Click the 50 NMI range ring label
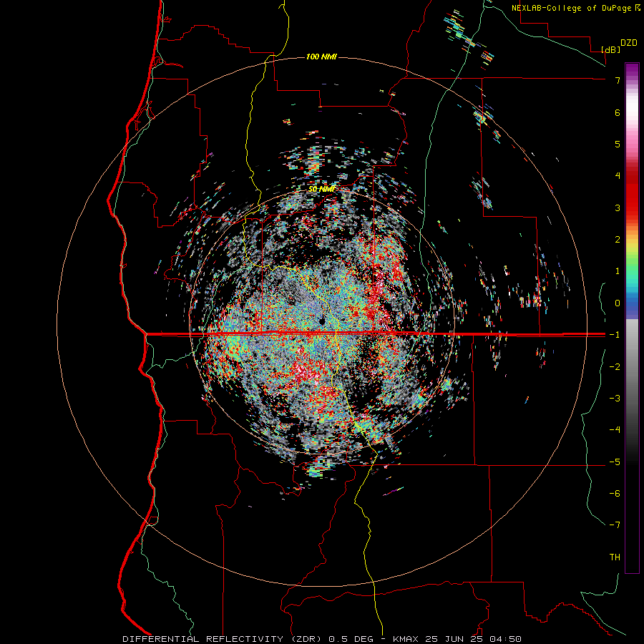 point(322,189)
